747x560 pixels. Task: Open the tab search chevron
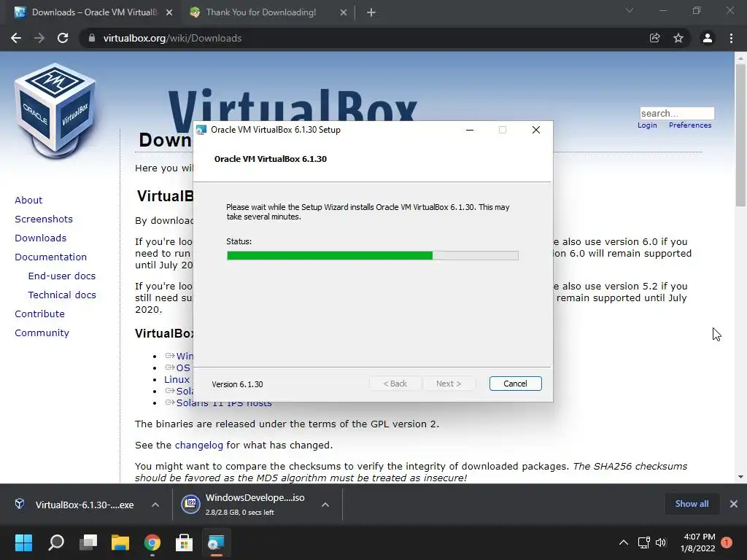[630, 10]
